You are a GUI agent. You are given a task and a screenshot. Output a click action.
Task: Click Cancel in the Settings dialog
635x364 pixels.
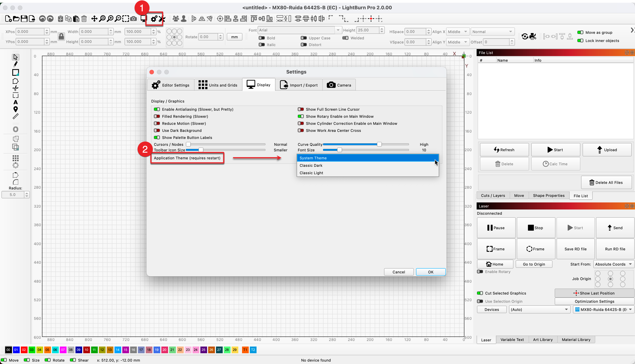tap(399, 272)
